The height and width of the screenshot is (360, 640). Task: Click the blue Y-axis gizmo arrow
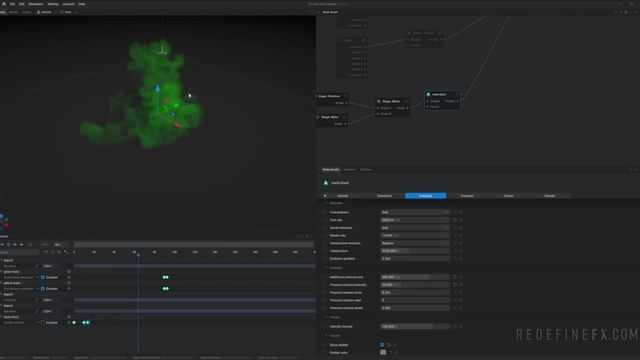(x=158, y=89)
